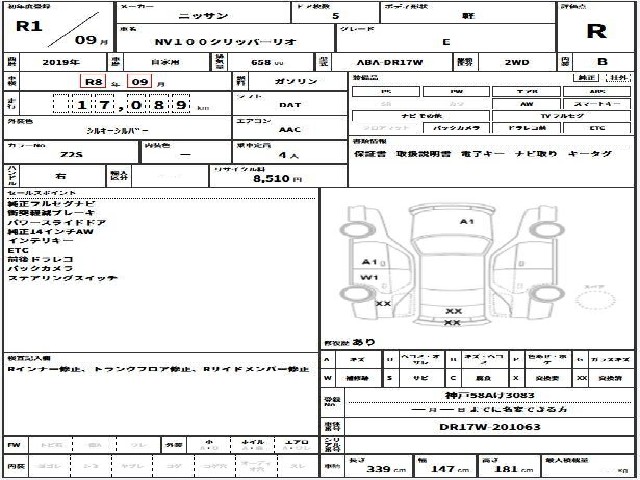
Task: Select the 純正 legend label
Action: click(x=586, y=77)
